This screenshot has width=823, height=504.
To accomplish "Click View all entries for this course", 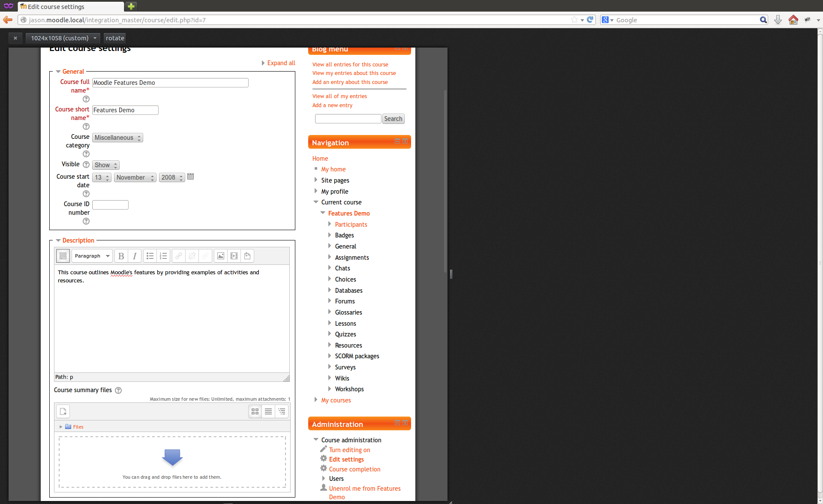I will [350, 65].
